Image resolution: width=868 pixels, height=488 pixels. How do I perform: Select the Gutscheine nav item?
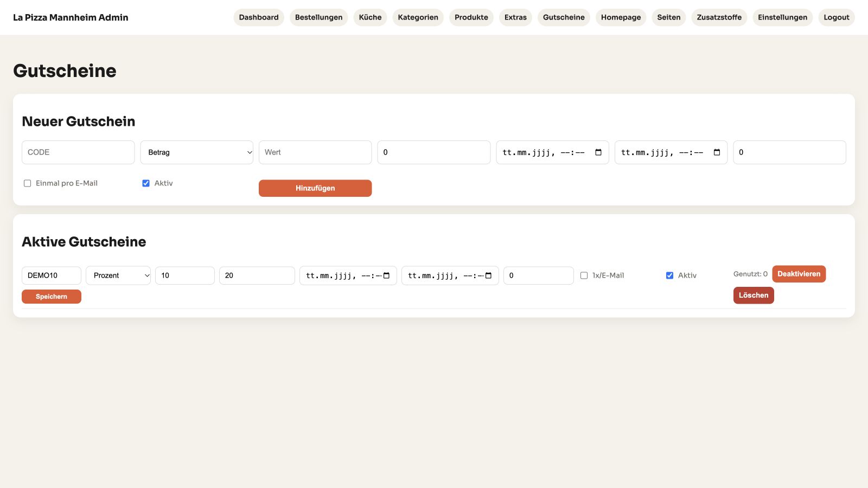pos(564,17)
